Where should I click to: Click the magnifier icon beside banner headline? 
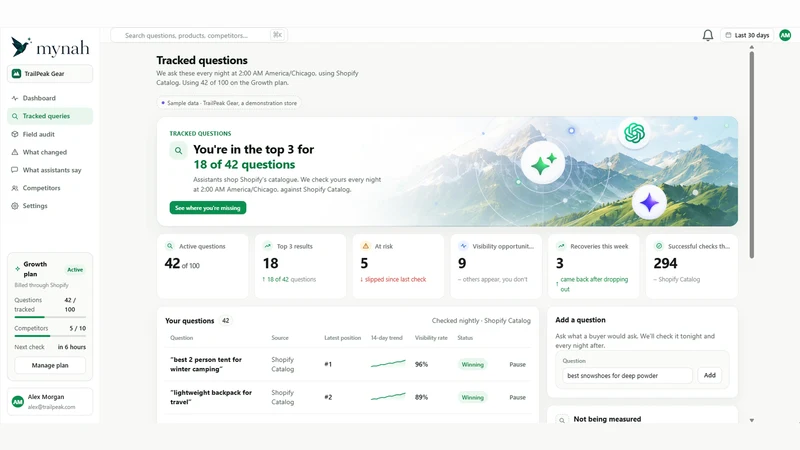tap(178, 151)
